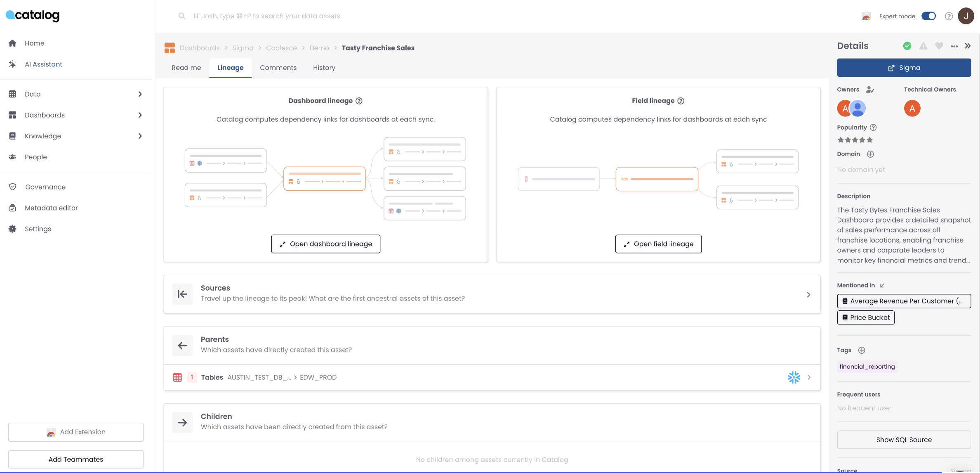Add a domain with the plus icon
The height and width of the screenshot is (473, 980).
tap(871, 154)
